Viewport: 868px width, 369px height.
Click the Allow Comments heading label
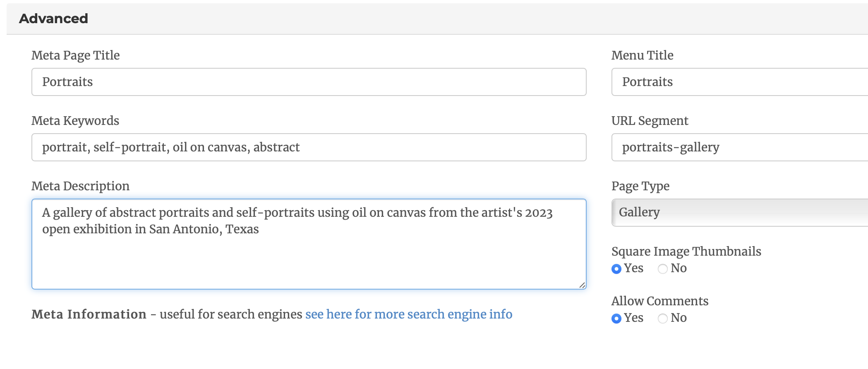660,301
